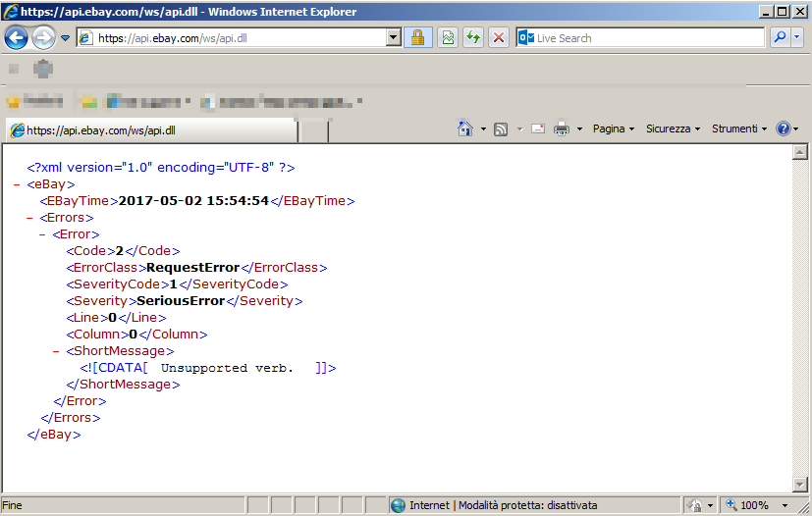Click the Home page icon
The height and width of the screenshot is (516, 812).
point(465,129)
